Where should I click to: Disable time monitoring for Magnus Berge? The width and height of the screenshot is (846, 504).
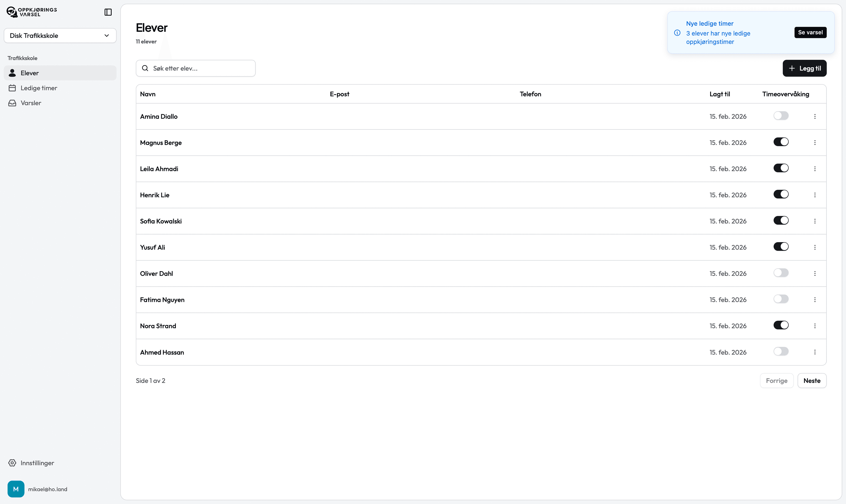[x=781, y=142]
